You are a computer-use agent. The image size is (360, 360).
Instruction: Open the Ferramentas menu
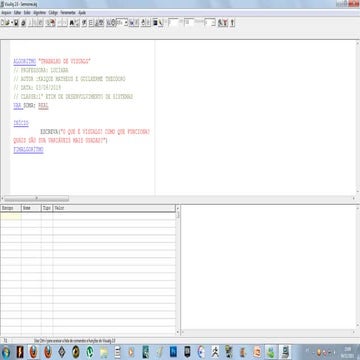point(68,13)
